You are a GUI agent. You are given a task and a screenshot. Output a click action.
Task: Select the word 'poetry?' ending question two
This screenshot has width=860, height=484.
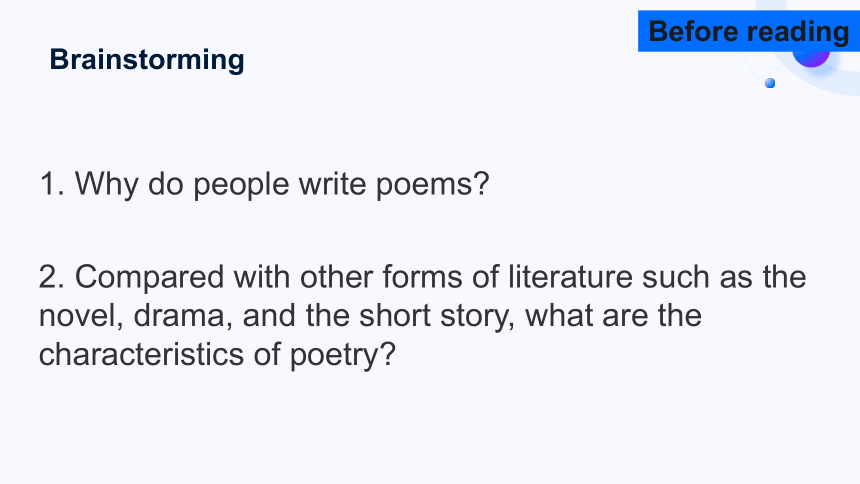click(x=343, y=356)
